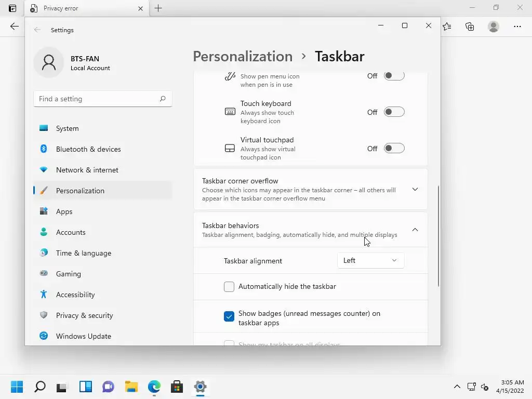This screenshot has width=532, height=399.
Task: Click the Settings gear on taskbar
Action: pyautogui.click(x=200, y=387)
